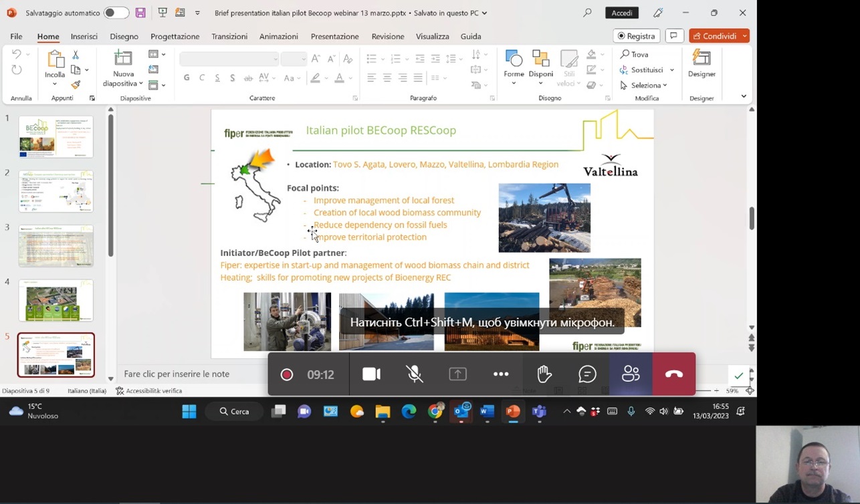Toggle italic C formatting
This screenshot has width=860, height=504.
202,78
